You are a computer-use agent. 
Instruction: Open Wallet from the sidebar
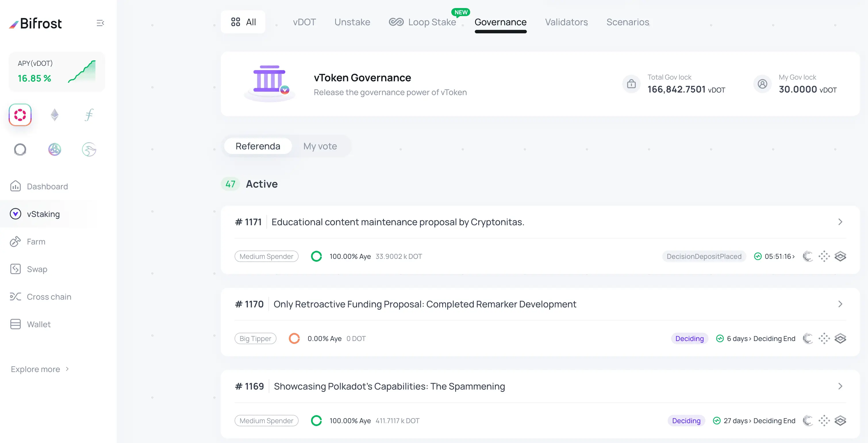(30, 324)
